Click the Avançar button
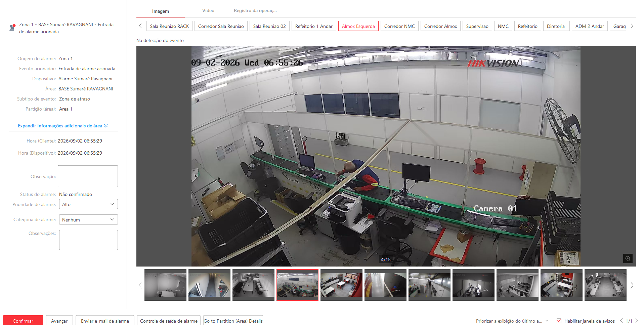This screenshot has height=325, width=644. click(59, 321)
